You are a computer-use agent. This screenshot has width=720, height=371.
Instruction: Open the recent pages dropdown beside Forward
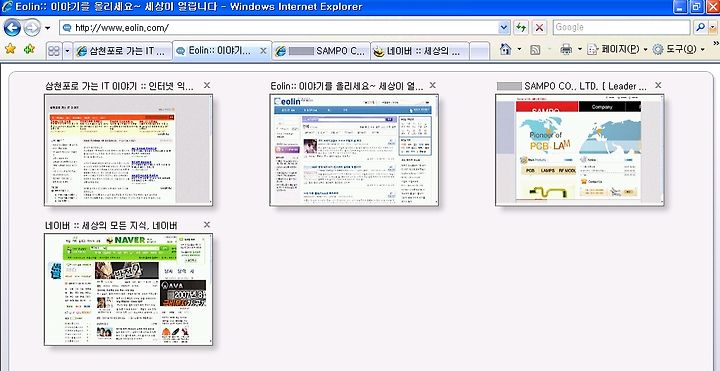(x=48, y=28)
